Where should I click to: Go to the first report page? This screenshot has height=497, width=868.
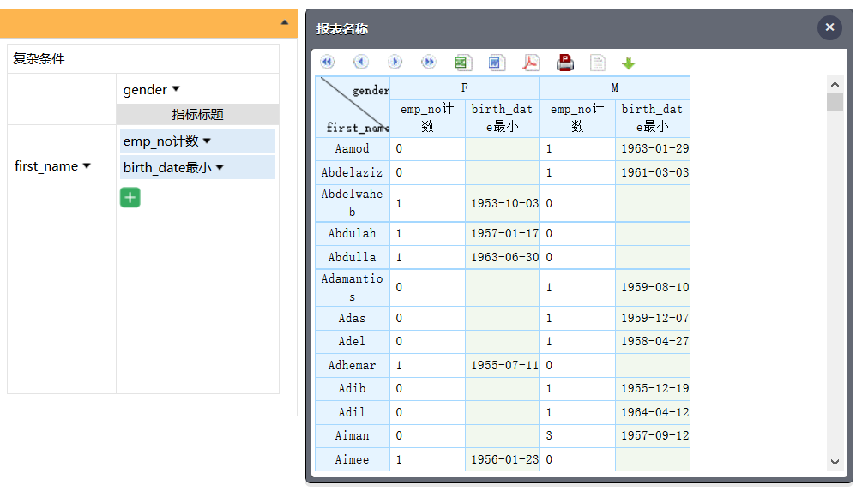tap(327, 63)
